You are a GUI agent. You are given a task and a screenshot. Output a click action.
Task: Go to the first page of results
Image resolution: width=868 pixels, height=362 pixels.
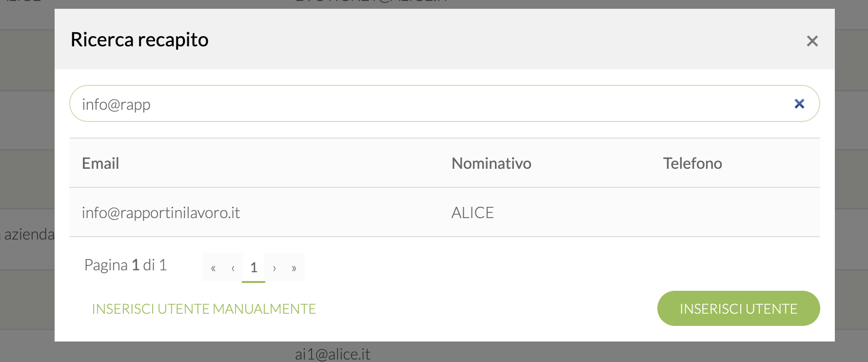[213, 268]
